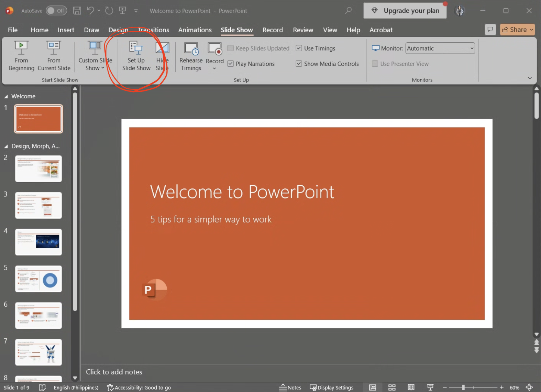Image resolution: width=541 pixels, height=392 pixels.
Task: Click Upgrade your plan button
Action: 405,11
